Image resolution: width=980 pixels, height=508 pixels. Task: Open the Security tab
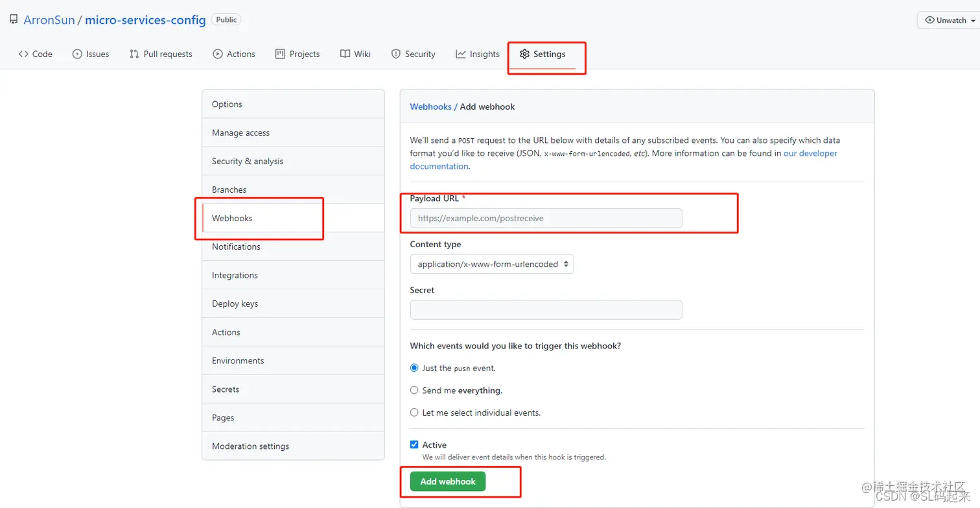pyautogui.click(x=414, y=54)
